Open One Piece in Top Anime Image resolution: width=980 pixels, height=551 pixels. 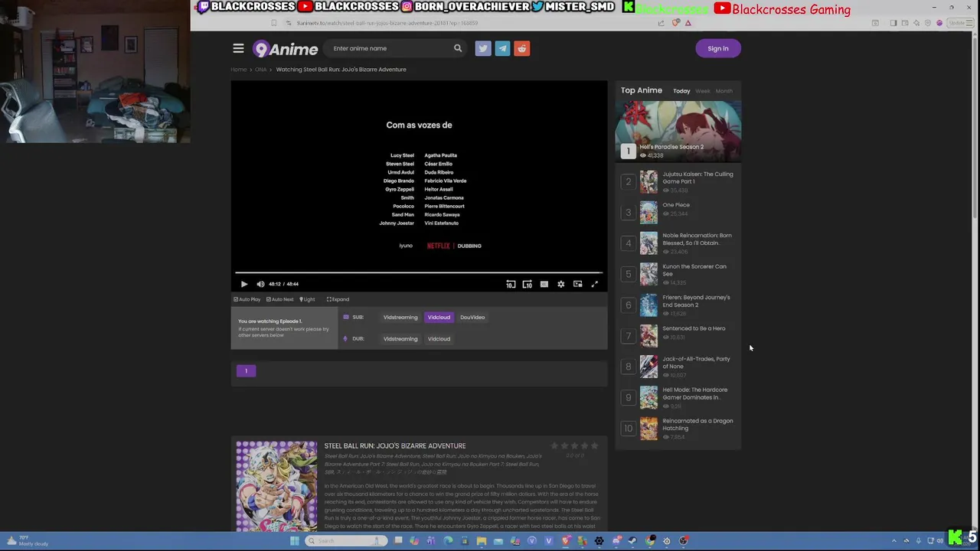pyautogui.click(x=676, y=205)
